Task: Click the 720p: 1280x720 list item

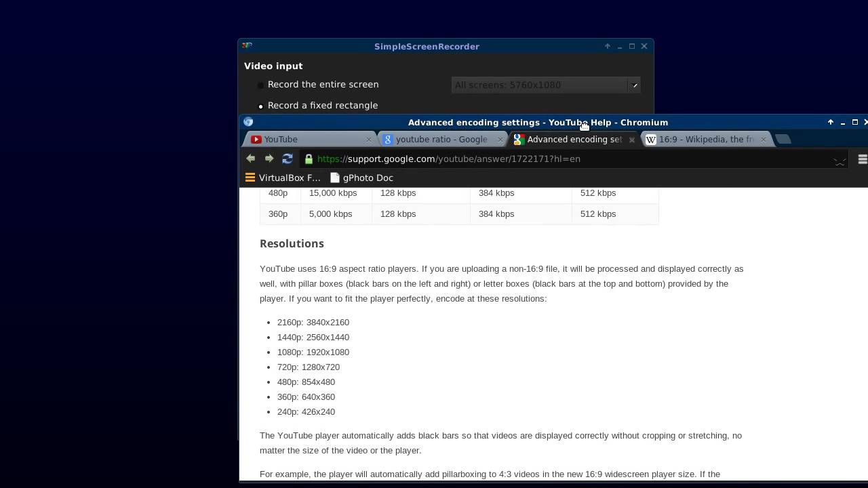Action: pos(309,367)
